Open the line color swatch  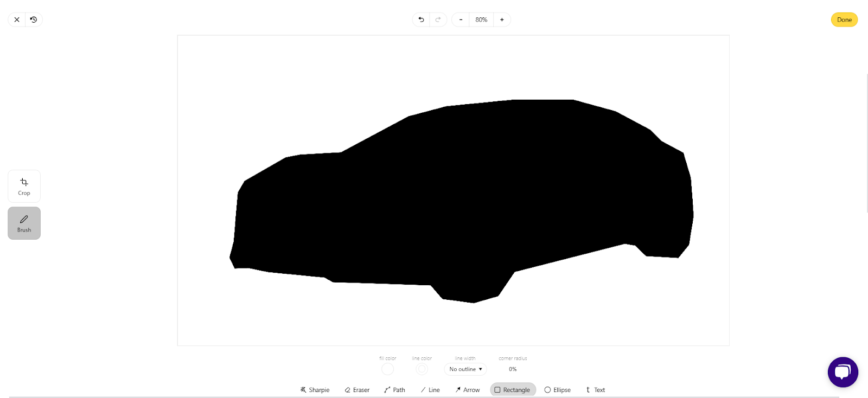[x=422, y=369]
